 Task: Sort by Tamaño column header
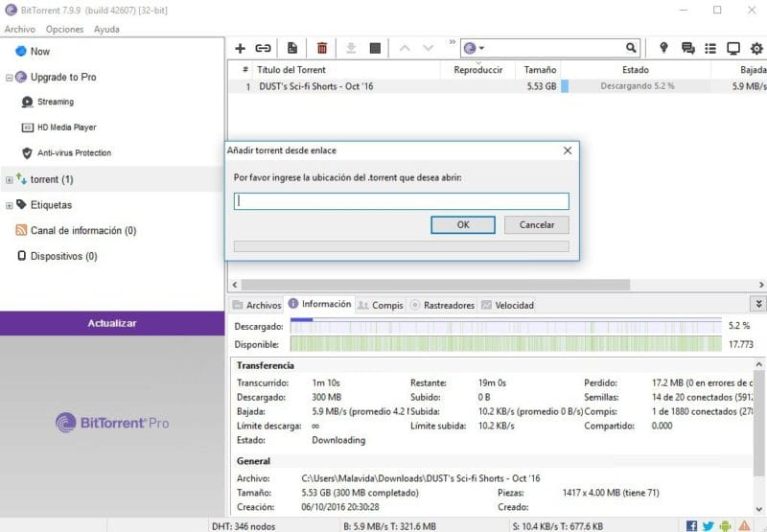540,70
